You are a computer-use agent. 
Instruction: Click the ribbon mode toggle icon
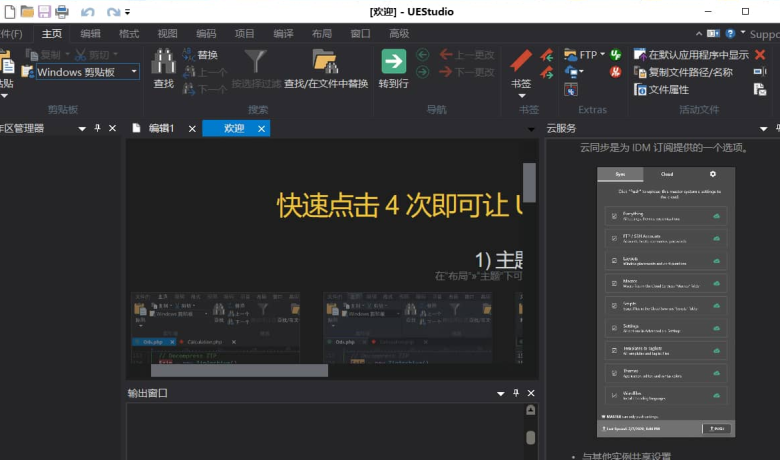pyautogui.click(x=713, y=34)
